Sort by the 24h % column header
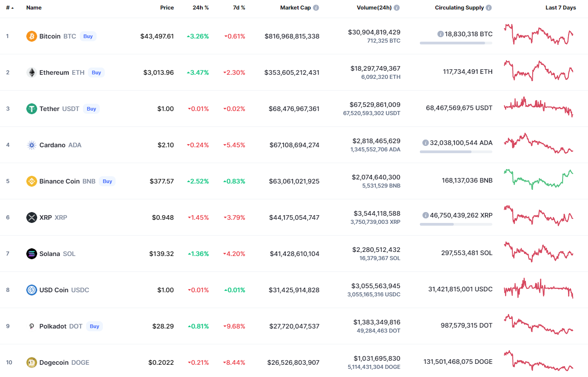Screen dimensions: 588x377 201,8
